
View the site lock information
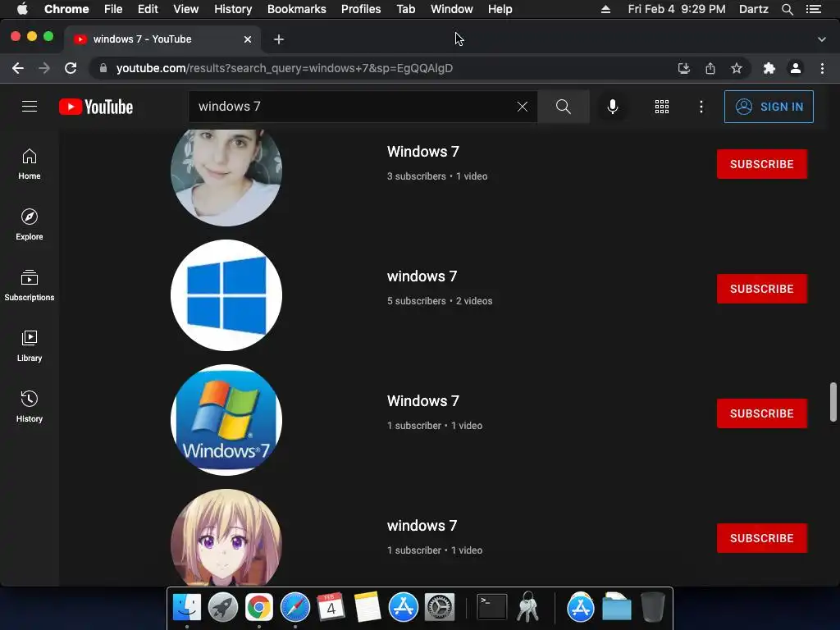(103, 68)
